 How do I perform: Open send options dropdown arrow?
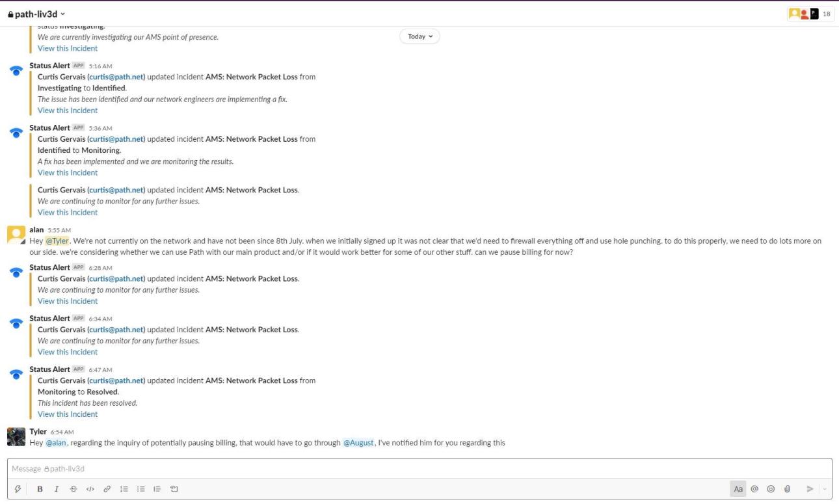pyautogui.click(x=826, y=489)
